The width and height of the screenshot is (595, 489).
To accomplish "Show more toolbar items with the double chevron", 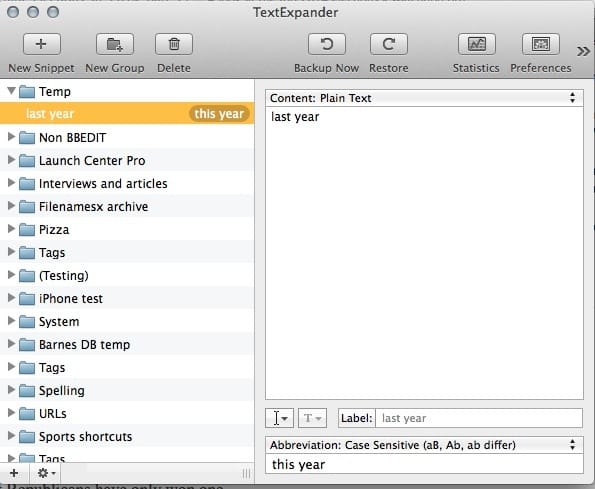I will tap(583, 51).
